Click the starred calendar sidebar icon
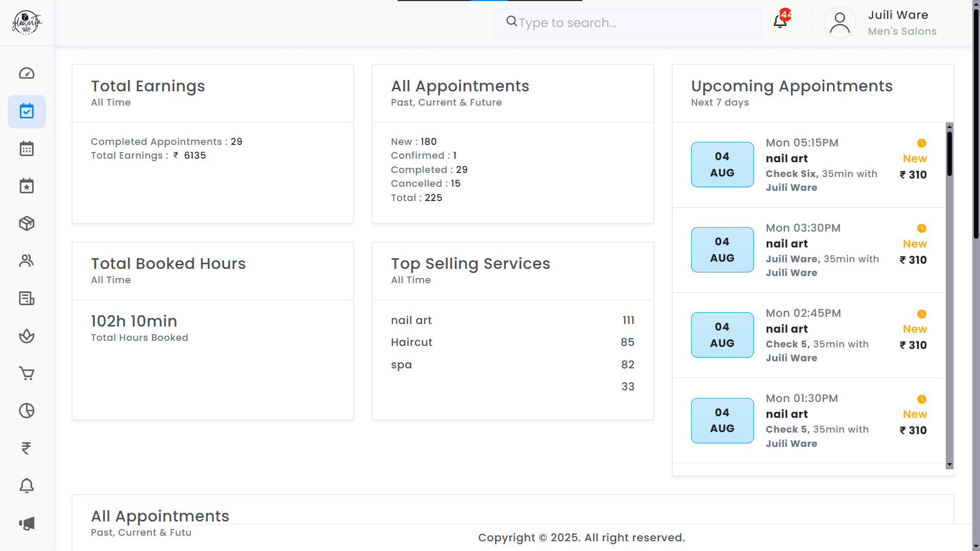 27,186
